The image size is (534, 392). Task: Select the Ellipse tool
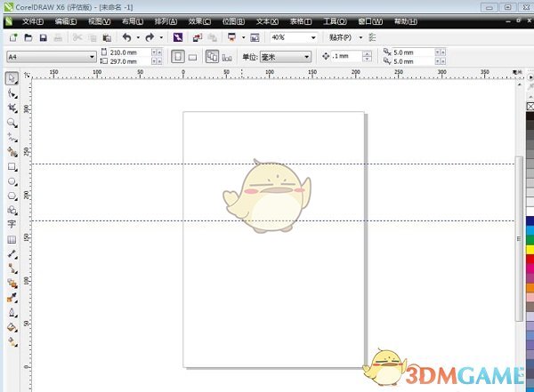12,181
